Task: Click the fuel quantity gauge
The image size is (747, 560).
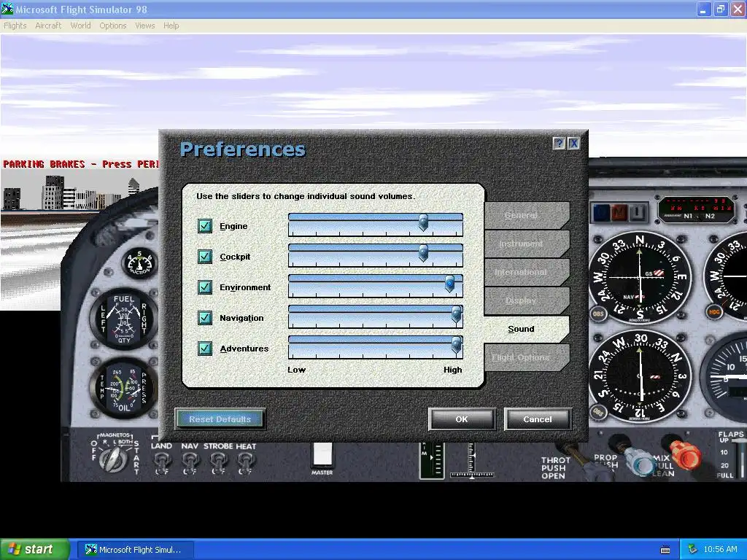Action: pyautogui.click(x=123, y=319)
